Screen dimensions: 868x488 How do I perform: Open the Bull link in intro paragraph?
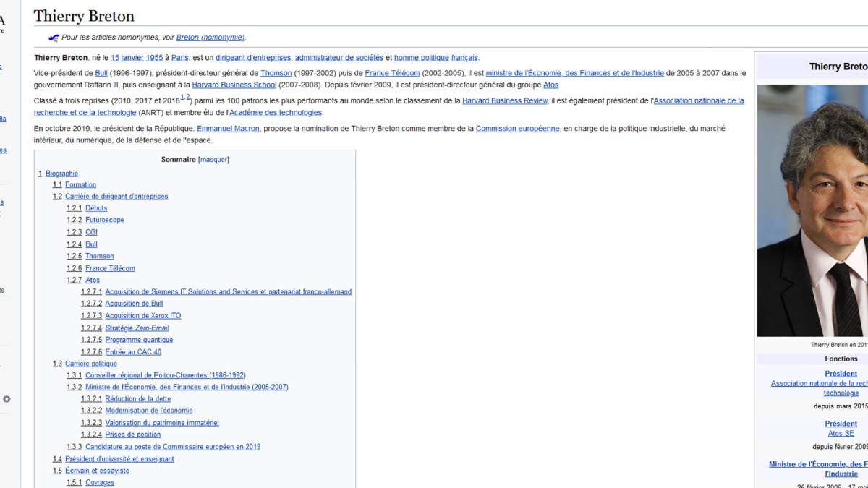101,73
